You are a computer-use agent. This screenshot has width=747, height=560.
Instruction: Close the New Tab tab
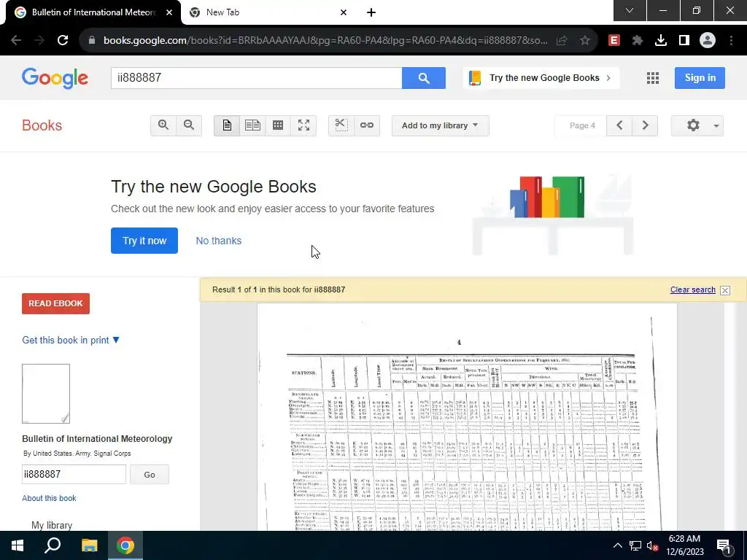pyautogui.click(x=344, y=12)
